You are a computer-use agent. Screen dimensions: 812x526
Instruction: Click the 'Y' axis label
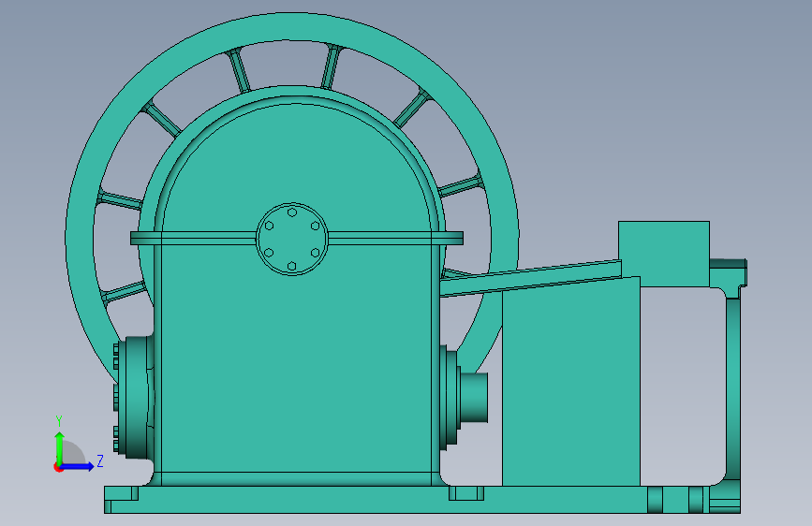pos(59,420)
